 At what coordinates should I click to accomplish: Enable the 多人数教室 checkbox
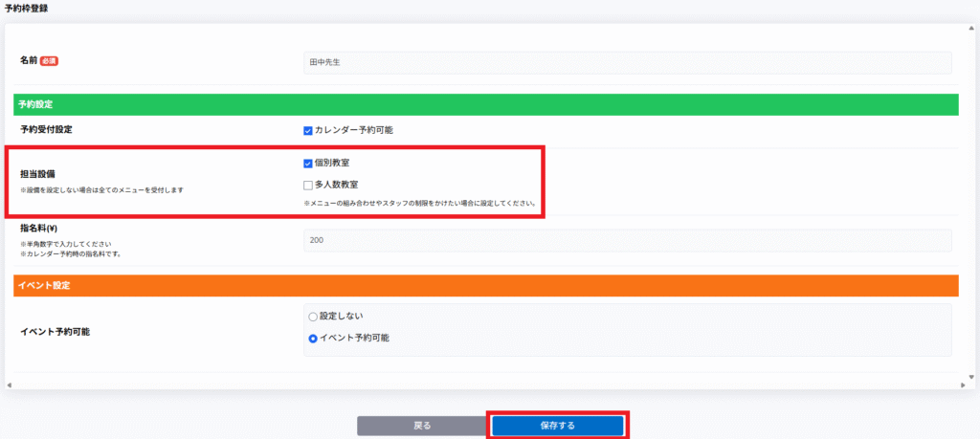pyautogui.click(x=308, y=185)
